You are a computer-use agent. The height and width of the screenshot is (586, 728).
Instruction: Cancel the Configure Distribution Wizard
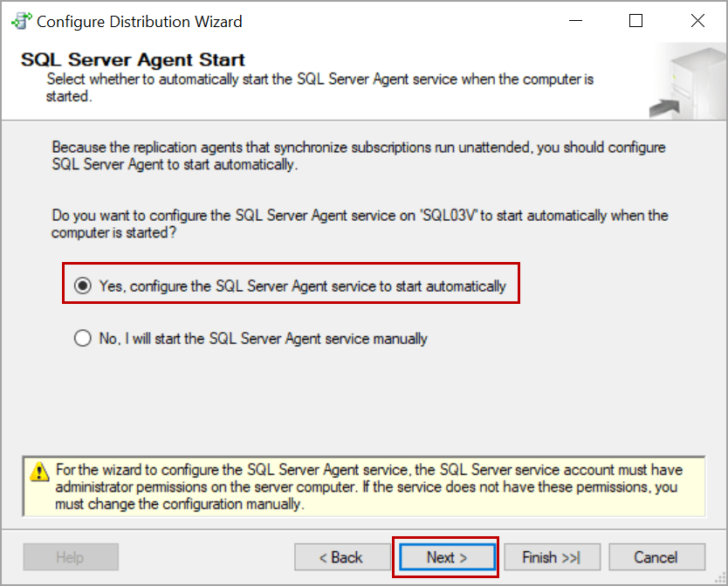(656, 556)
